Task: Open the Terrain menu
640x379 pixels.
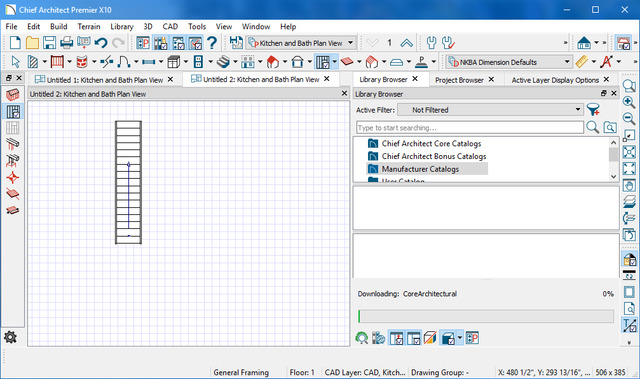Action: click(89, 27)
